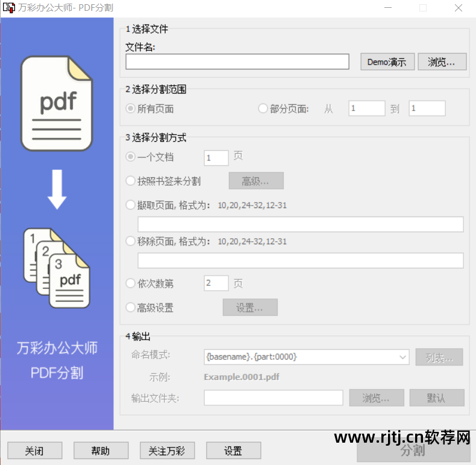Image resolution: width=476 pixels, height=465 pixels.
Task: Click the bottom 设置 button
Action: tap(233, 451)
